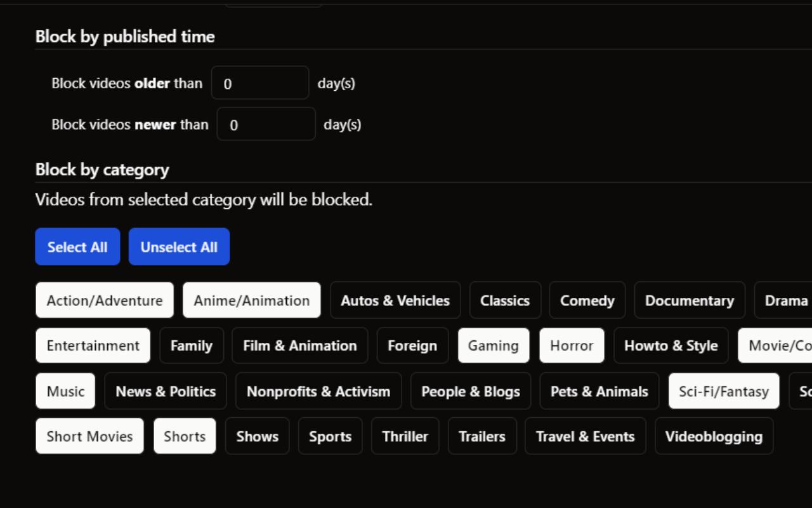Toggle the Shorts category filter
The width and height of the screenshot is (812, 508).
(x=185, y=436)
